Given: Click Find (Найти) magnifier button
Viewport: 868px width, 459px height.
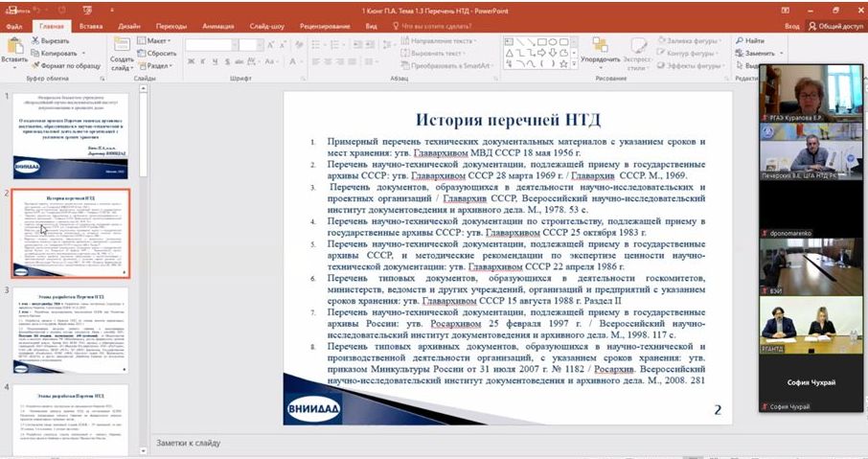Looking at the screenshot, I should [x=749, y=40].
